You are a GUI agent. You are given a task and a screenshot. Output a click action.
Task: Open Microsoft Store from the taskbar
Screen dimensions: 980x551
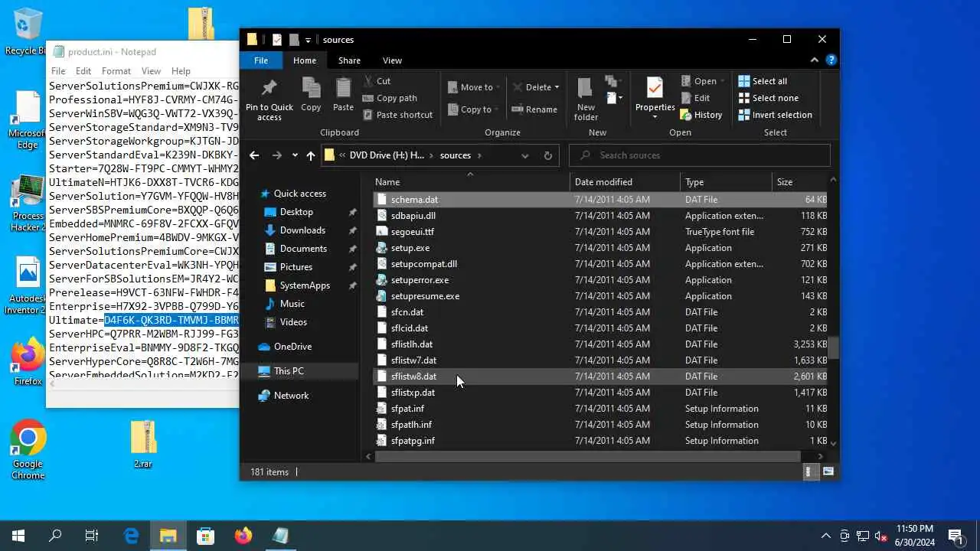coord(206,536)
